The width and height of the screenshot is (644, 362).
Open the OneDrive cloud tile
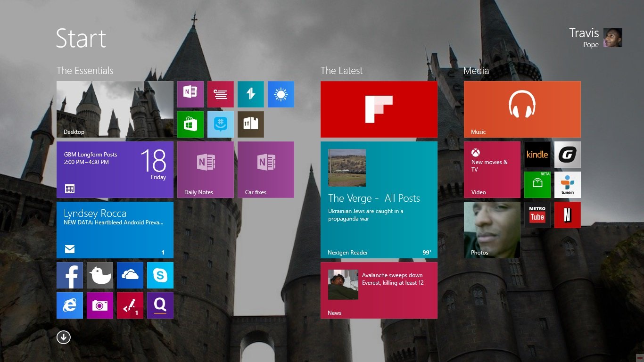[x=130, y=275]
